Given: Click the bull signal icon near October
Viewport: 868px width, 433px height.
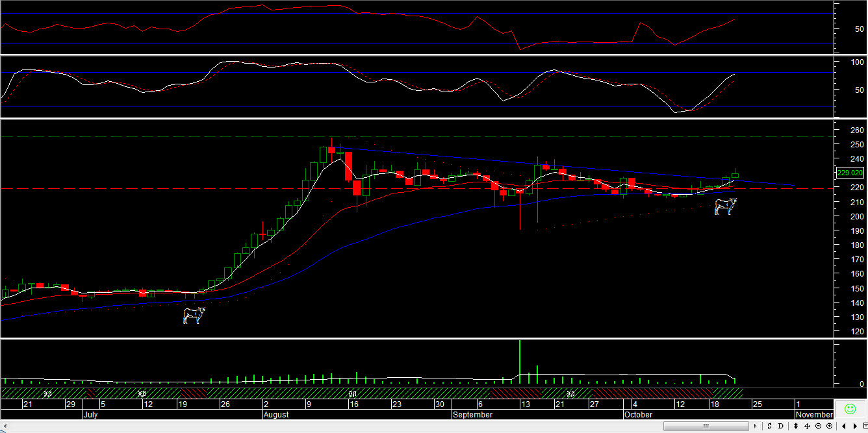Looking at the screenshot, I should [x=725, y=206].
